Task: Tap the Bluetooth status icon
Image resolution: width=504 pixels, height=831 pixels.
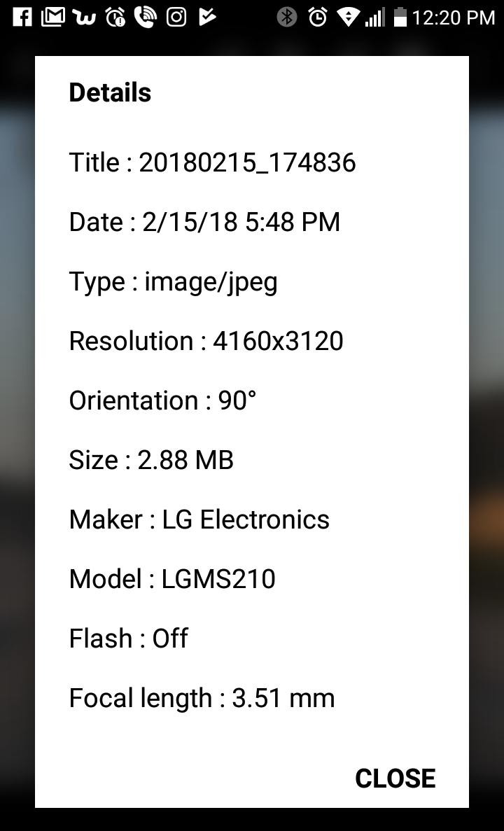Action: click(286, 17)
